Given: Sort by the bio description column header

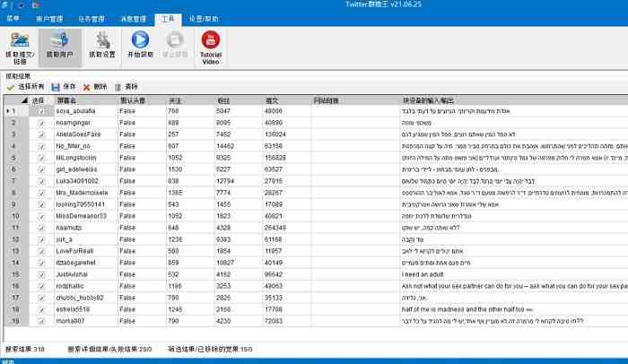Looking at the screenshot, I should (514, 100).
